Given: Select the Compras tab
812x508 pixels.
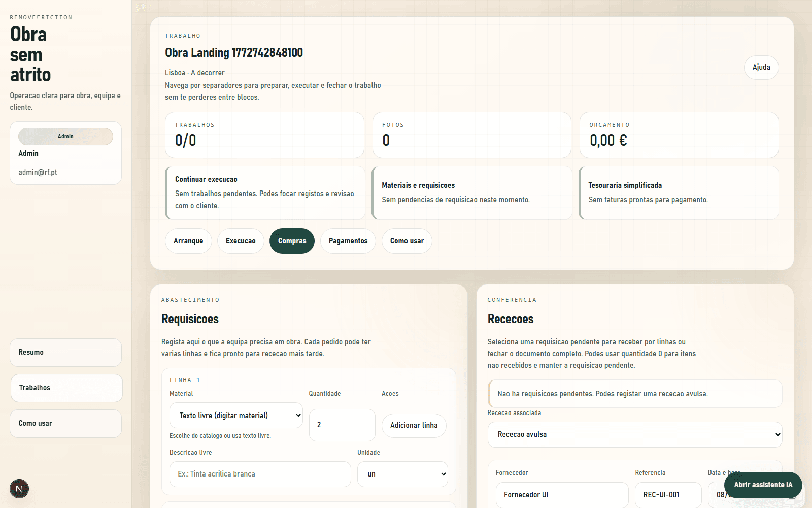Looking at the screenshot, I should (x=292, y=241).
